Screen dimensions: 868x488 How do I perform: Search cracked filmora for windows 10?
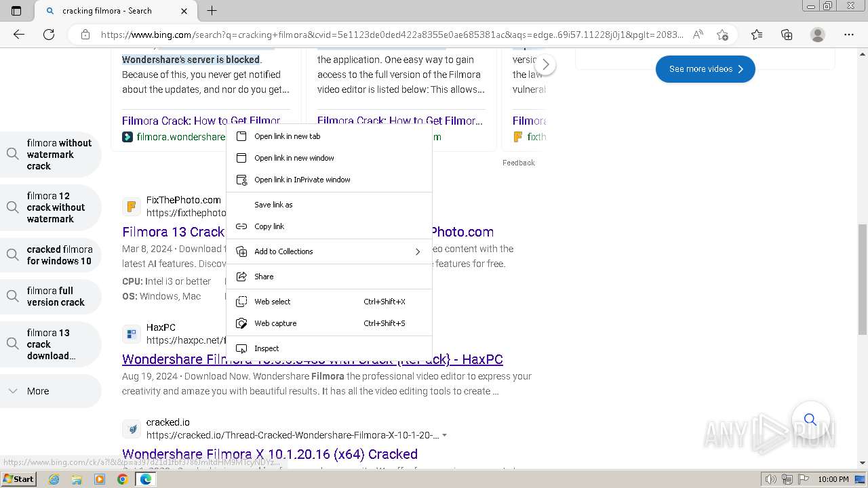[51, 255]
